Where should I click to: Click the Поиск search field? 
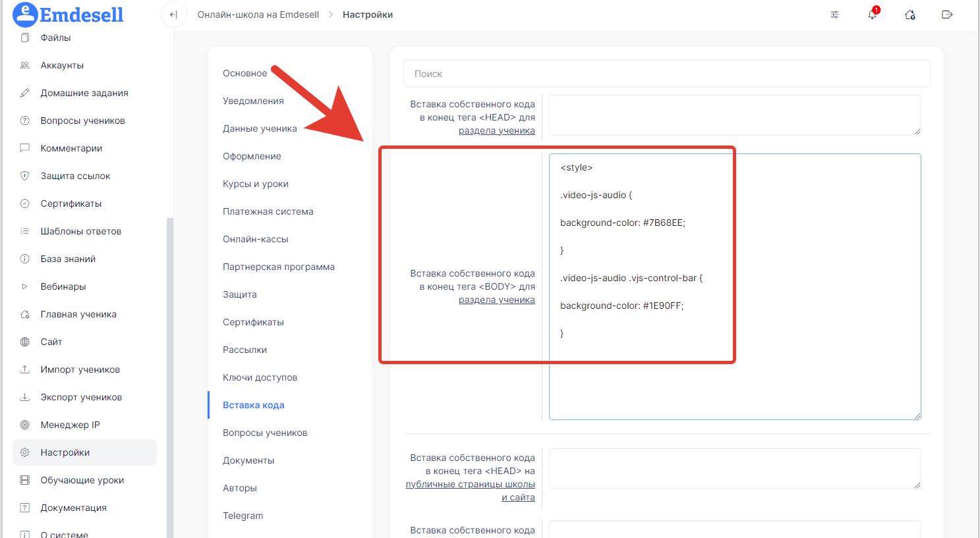pos(666,74)
